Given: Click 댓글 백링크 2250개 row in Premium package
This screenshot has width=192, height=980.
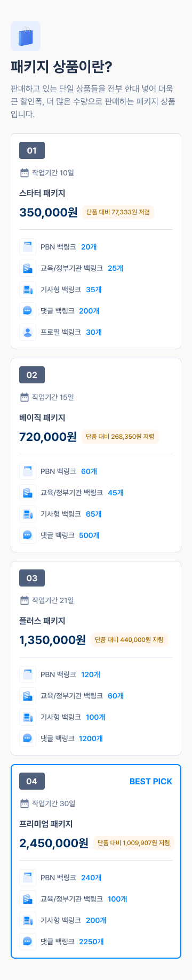Looking at the screenshot, I should 96,942.
